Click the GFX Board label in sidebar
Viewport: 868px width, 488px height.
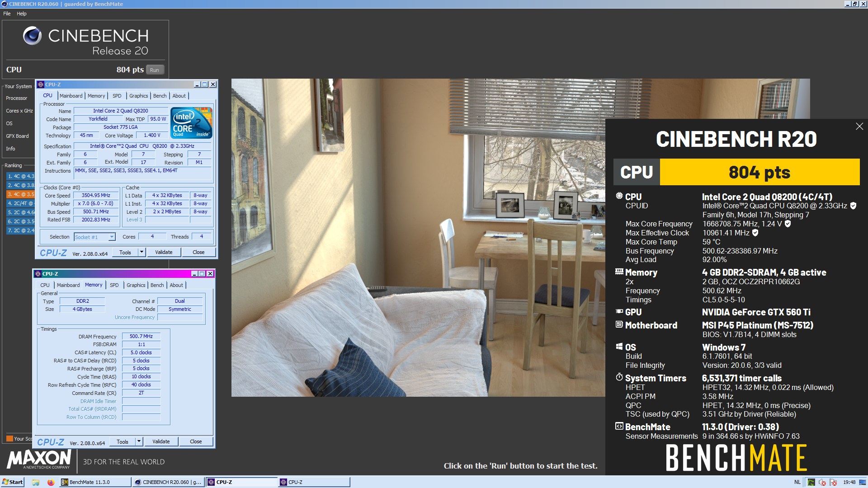pyautogui.click(x=17, y=136)
